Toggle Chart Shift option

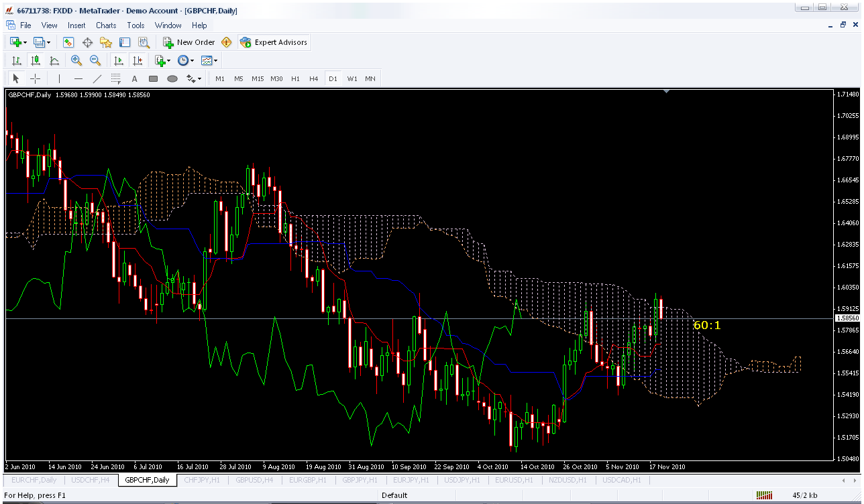138,60
